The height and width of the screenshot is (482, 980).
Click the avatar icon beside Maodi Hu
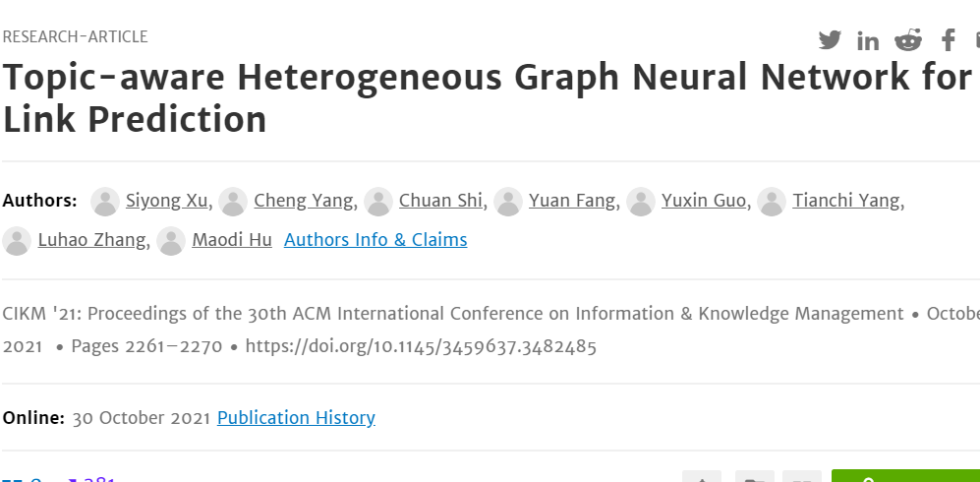(171, 241)
